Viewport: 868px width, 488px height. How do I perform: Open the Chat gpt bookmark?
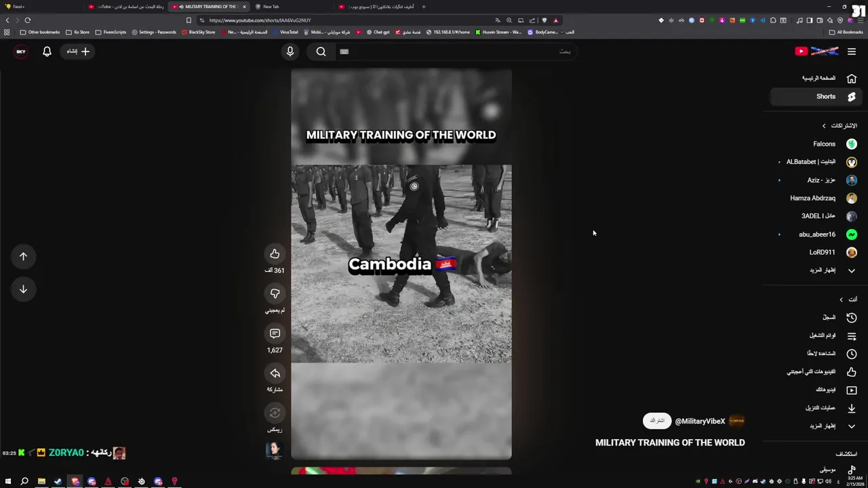point(378,32)
